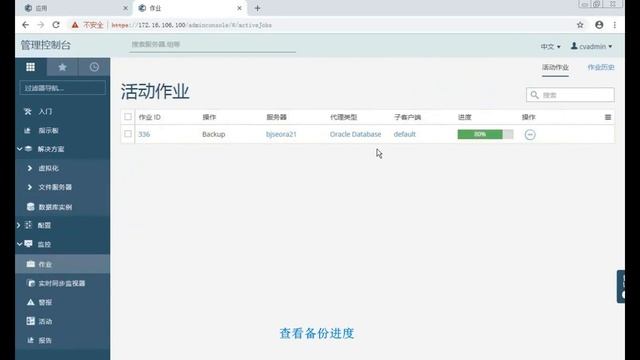The image size is (640, 360).
Task: Open the favorites star tab
Action: [x=62, y=67]
